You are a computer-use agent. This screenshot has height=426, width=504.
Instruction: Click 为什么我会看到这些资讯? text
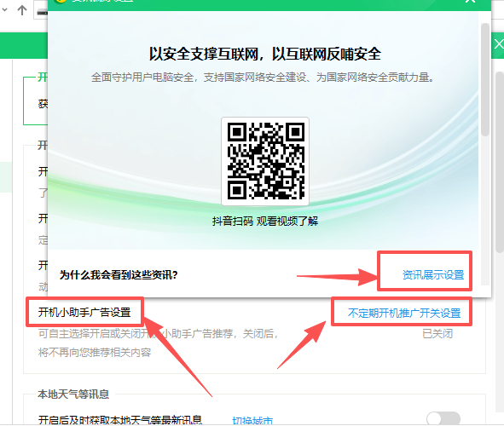[119, 275]
